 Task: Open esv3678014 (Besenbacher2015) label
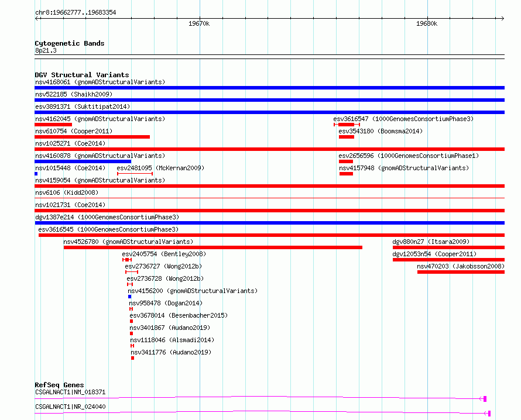point(179,315)
